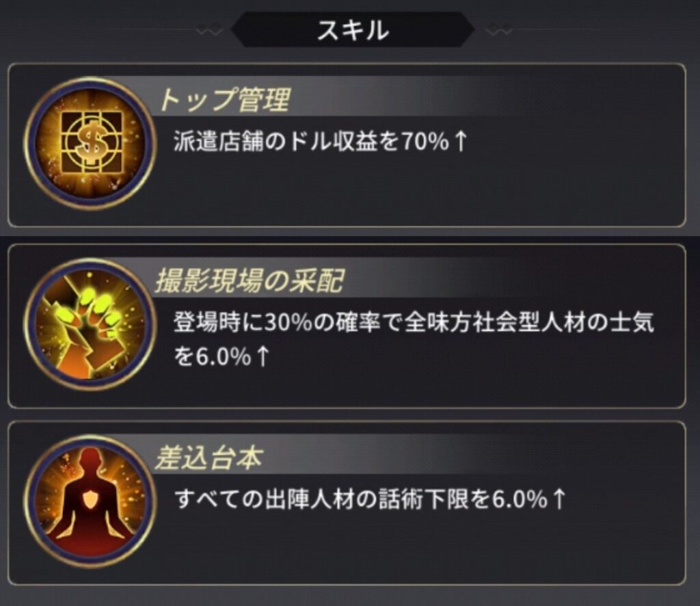The image size is (700, 606).
Task: Select the first skill card panel
Action: point(347,145)
